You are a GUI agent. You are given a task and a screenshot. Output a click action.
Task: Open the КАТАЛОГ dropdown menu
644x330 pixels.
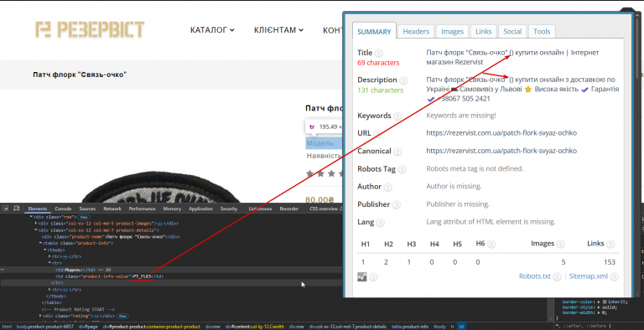(212, 30)
